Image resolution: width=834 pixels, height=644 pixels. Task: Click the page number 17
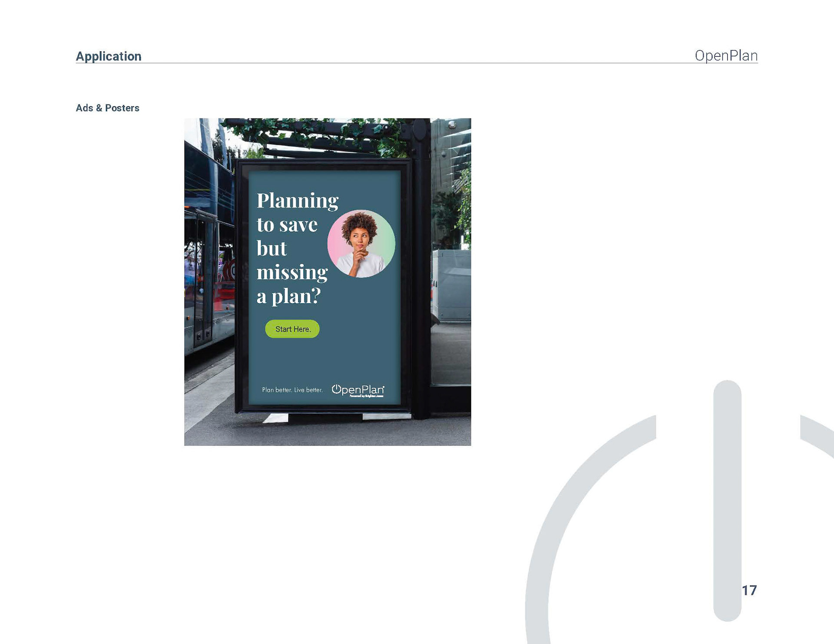point(749,590)
